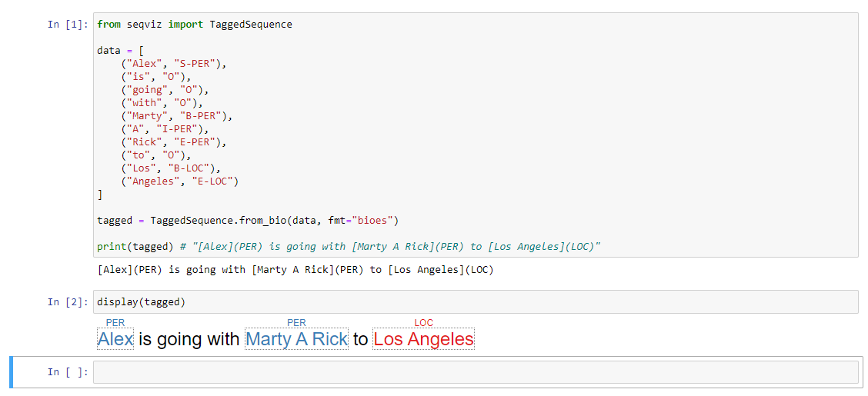Click the In [2] cell prompt
Image resolution: width=868 pixels, height=396 pixels.
pyautogui.click(x=68, y=302)
